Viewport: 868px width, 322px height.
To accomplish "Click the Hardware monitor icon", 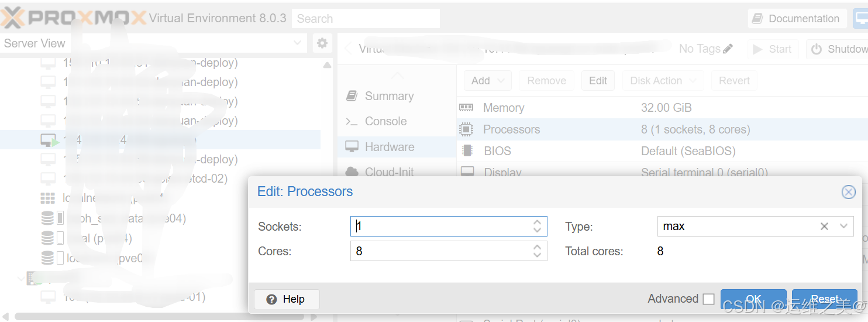I will [352, 147].
